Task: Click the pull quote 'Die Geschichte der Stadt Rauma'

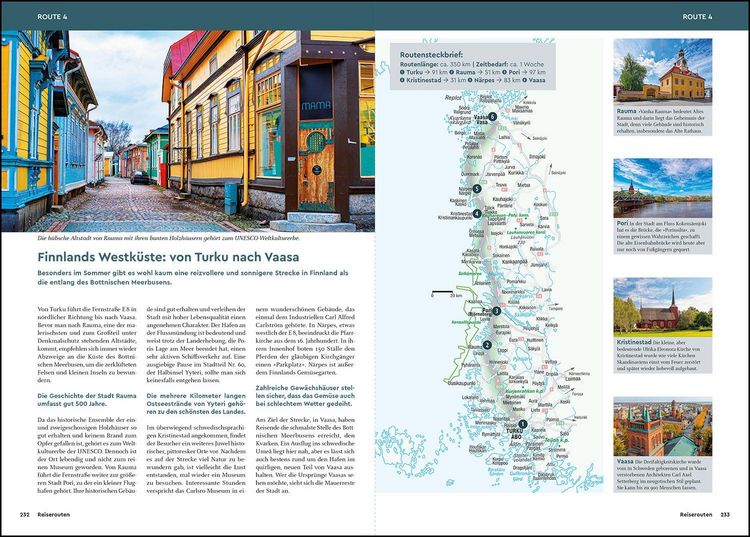Action: tap(87, 400)
